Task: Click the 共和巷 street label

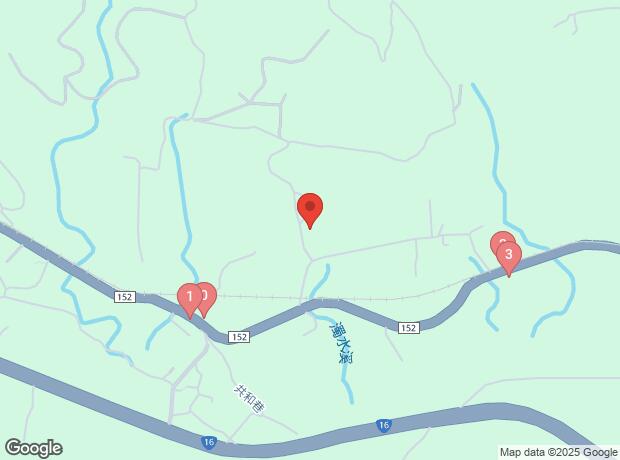Action: coord(250,399)
